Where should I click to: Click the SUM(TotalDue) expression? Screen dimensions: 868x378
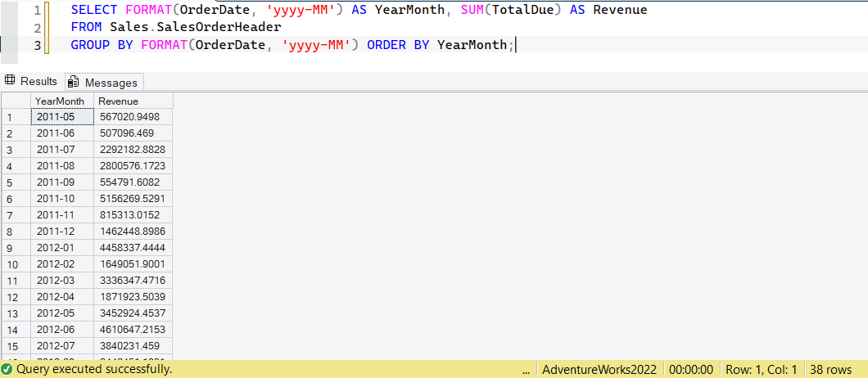tap(511, 10)
